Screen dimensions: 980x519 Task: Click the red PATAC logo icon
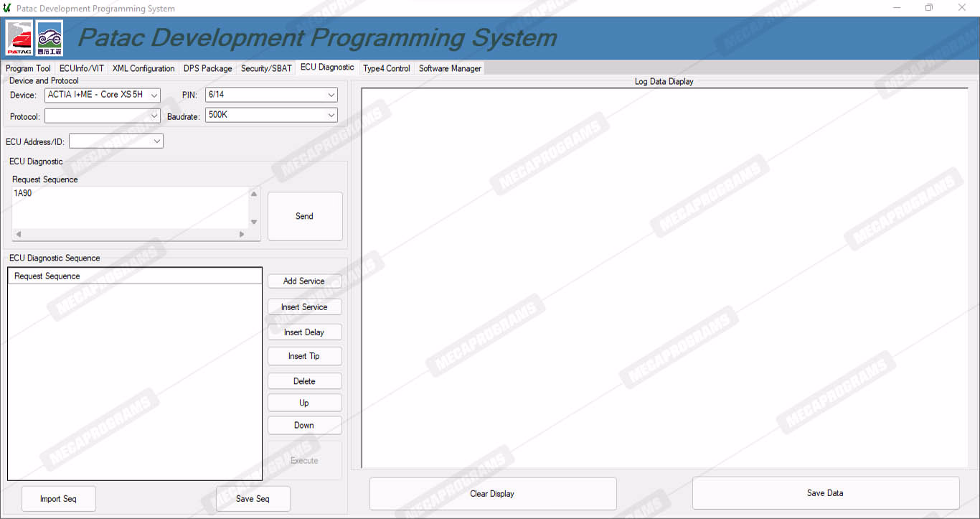pyautogui.click(x=19, y=38)
